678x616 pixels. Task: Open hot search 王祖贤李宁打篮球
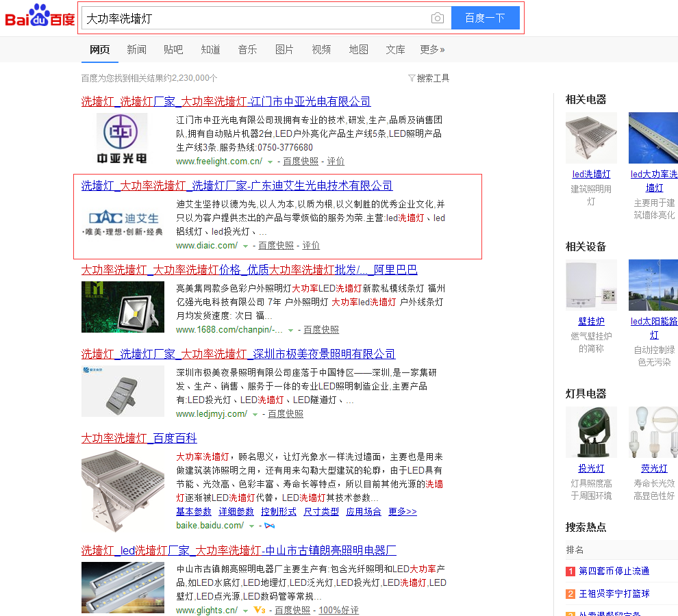[614, 594]
